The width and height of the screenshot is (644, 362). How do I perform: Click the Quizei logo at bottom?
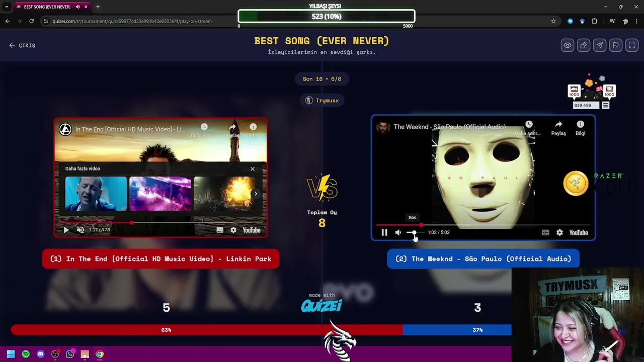[x=322, y=306]
